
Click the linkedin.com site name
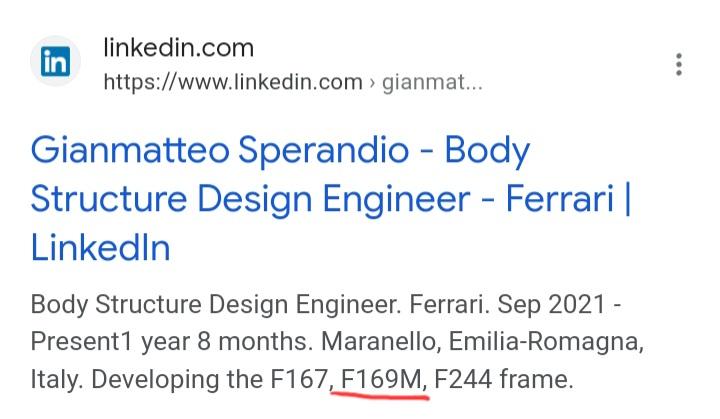(x=179, y=47)
